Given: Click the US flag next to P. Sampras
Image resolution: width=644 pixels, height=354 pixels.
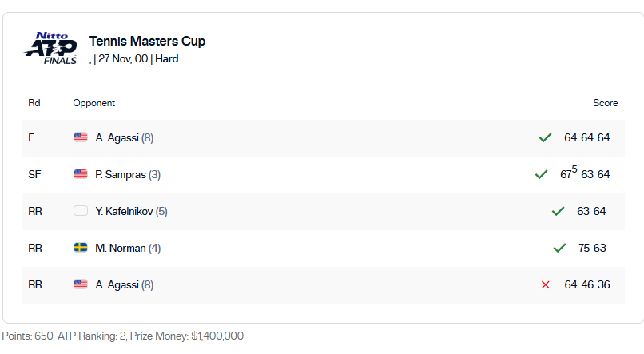Looking at the screenshot, I should (x=81, y=174).
